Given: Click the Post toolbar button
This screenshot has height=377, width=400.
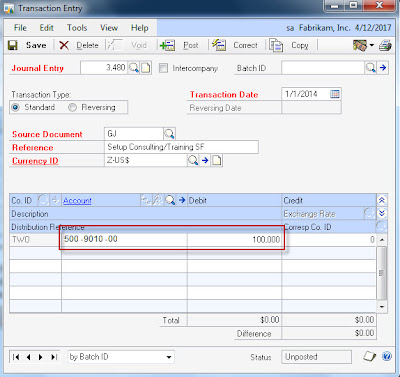Looking at the screenshot, I should click(x=179, y=45).
